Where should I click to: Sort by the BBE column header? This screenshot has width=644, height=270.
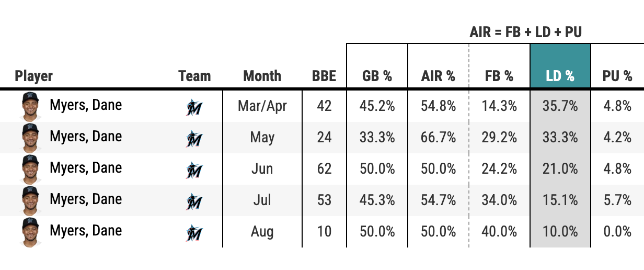(x=324, y=76)
